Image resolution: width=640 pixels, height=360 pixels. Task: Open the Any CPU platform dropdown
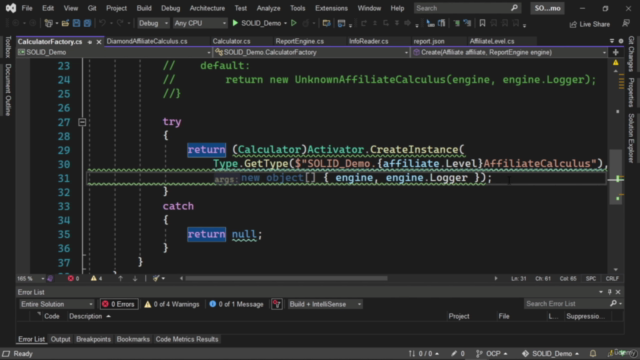point(200,23)
